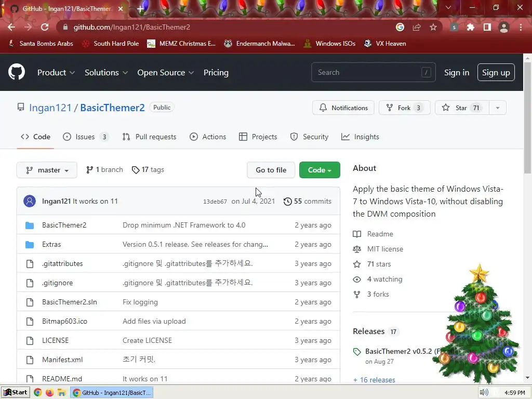Open the tab search chevron in title bar
532x399 pixels.
tap(448, 7)
